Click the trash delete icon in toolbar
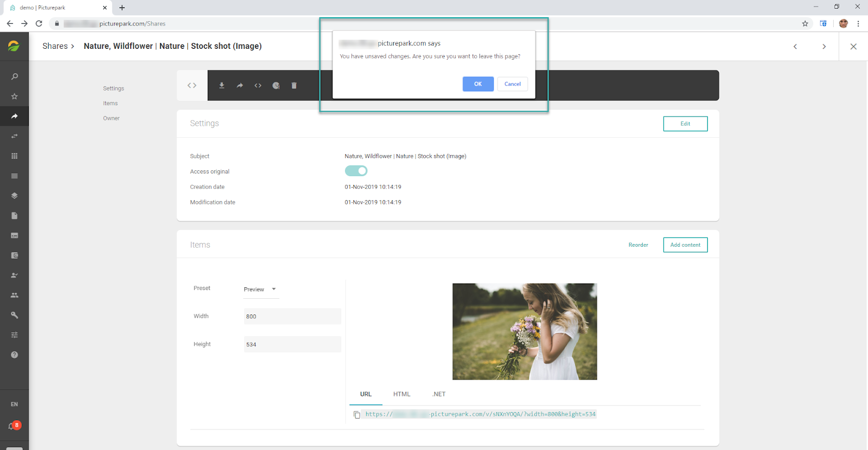Image resolution: width=868 pixels, height=450 pixels. (x=294, y=86)
